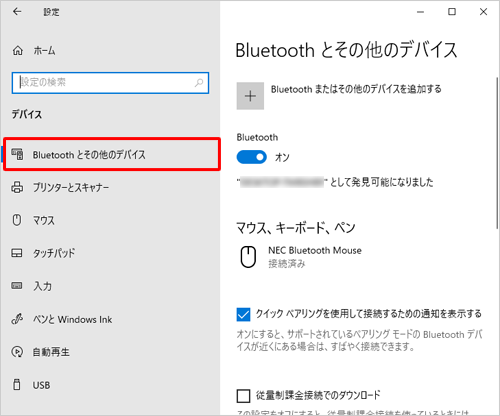
Task: Uncheck the quick pairing notification checkbox
Action: (x=243, y=314)
